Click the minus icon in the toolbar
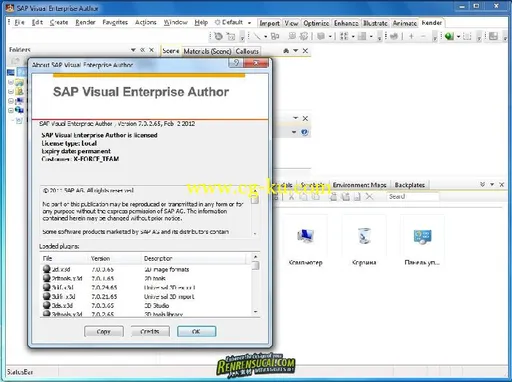512x382 pixels. pyautogui.click(x=423, y=36)
